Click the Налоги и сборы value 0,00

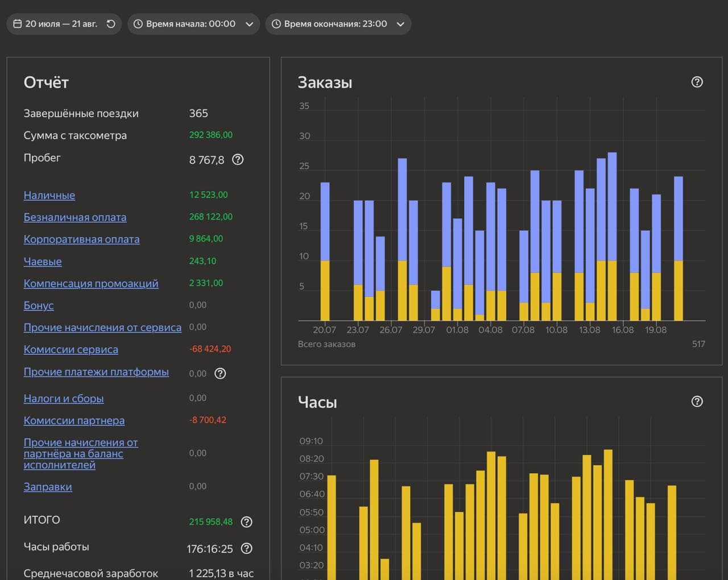tap(198, 398)
